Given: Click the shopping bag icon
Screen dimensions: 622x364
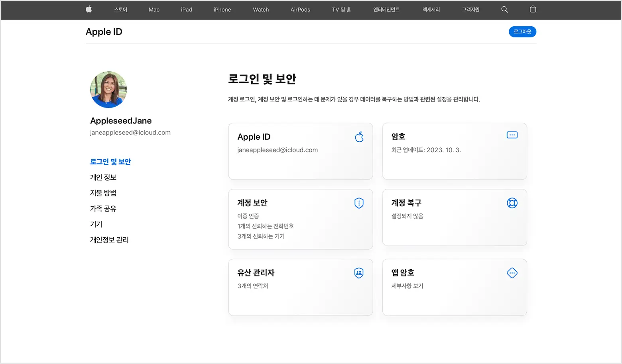Looking at the screenshot, I should pos(533,9).
